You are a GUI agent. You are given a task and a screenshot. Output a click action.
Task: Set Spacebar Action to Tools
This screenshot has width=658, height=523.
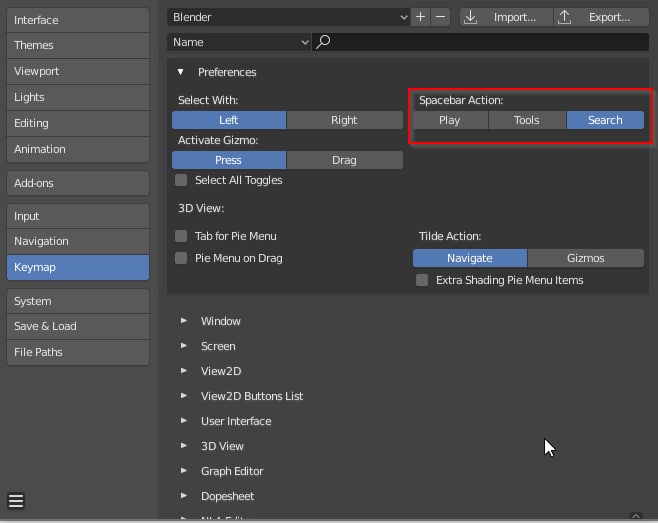(x=527, y=120)
